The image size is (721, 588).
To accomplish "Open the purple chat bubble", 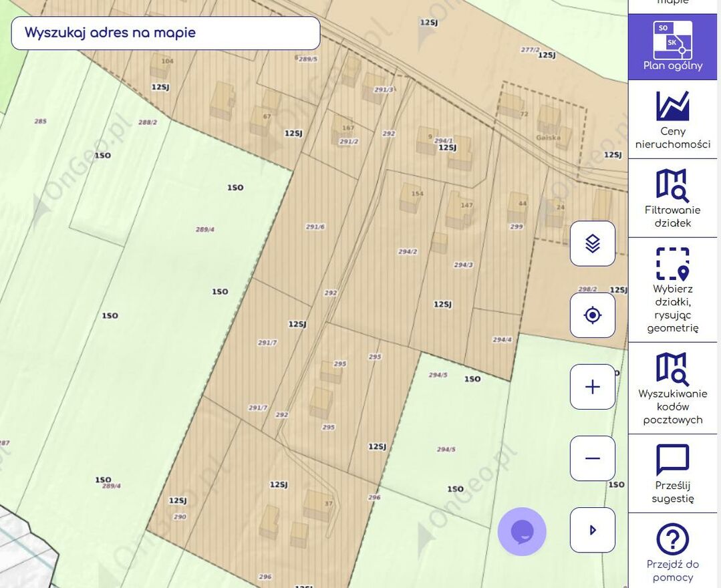I will pyautogui.click(x=522, y=532).
